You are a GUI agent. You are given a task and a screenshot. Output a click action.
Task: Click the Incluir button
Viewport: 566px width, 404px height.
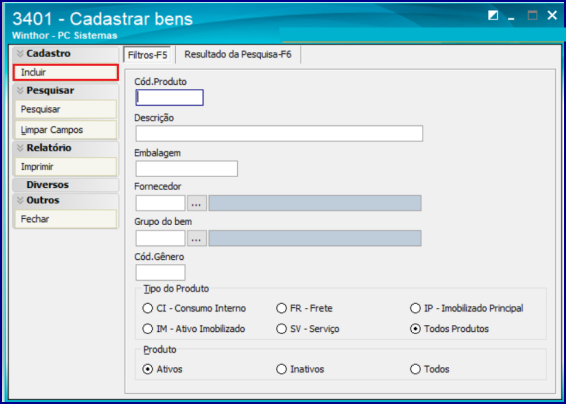[x=66, y=73]
